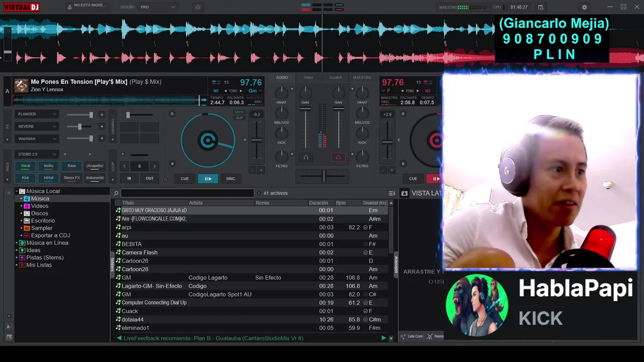
Task: Expand the Pistas (Stems) tree node
Action: pyautogui.click(x=16, y=257)
